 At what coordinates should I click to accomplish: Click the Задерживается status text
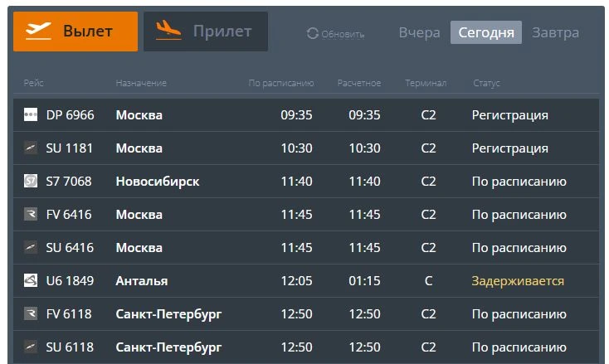point(518,280)
